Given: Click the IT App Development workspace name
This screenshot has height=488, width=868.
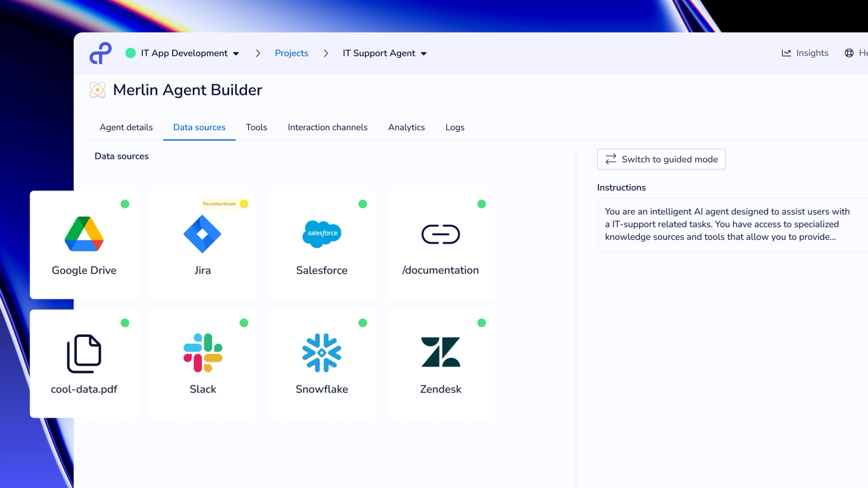Looking at the screenshot, I should point(184,53).
